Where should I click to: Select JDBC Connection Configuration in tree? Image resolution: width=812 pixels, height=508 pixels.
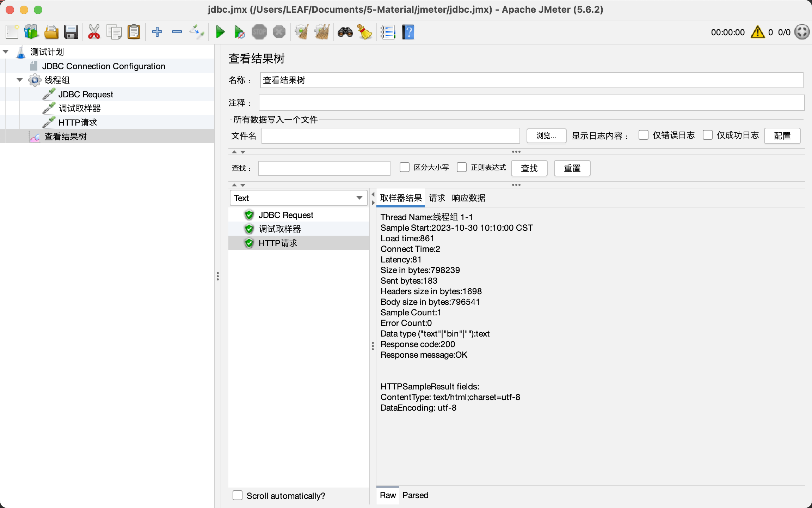(x=104, y=66)
